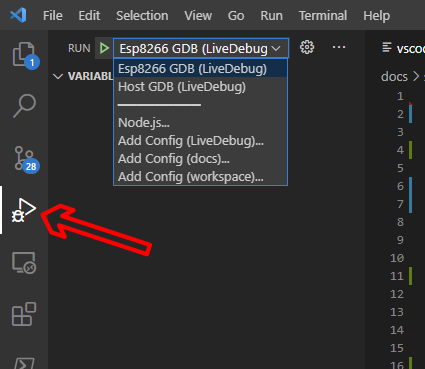Select Esp8266 GDB (LiveDebug) in the list

tap(200, 69)
